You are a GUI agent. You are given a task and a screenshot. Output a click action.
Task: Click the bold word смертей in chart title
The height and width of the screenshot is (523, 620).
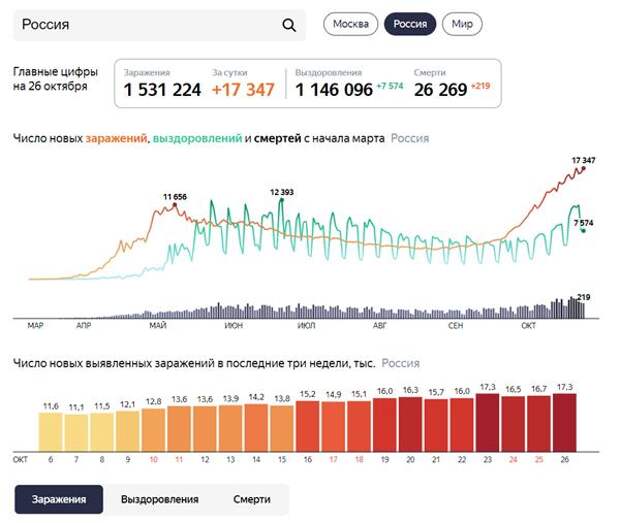(278, 138)
